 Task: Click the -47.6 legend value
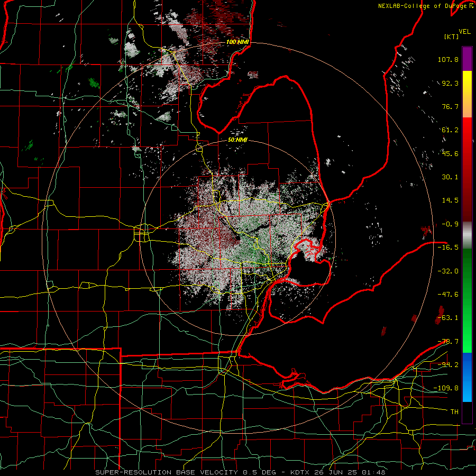[448, 295]
